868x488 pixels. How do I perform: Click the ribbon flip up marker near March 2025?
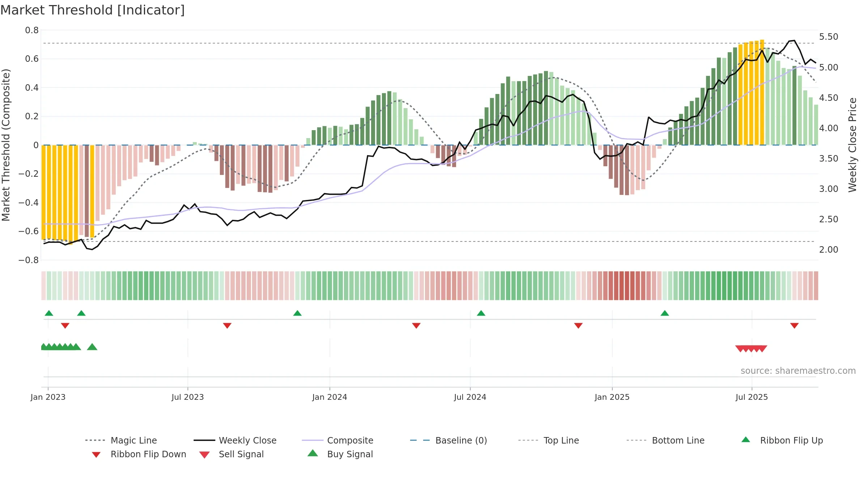pyautogui.click(x=665, y=313)
